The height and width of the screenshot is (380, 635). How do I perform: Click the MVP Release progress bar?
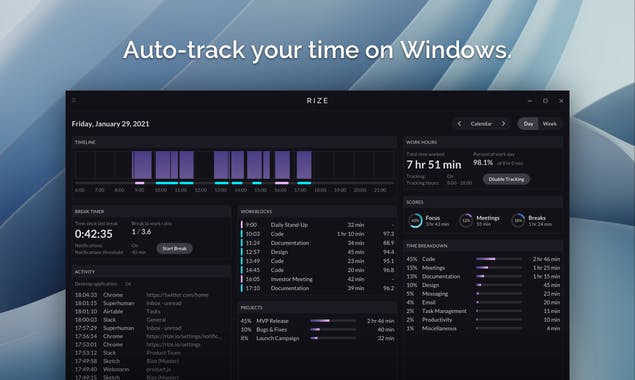click(x=333, y=321)
